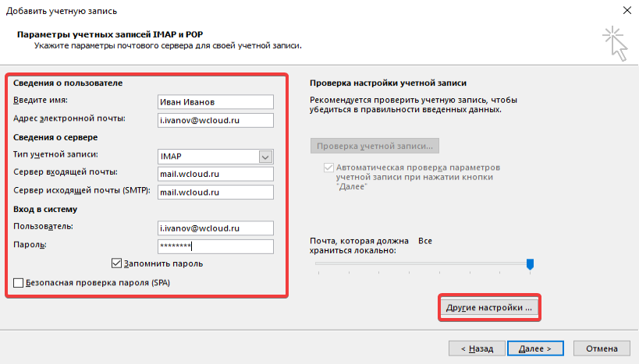Viewport: 639px width, 364px height.
Task: Click the Проверка учетной записи button
Action: (x=375, y=146)
